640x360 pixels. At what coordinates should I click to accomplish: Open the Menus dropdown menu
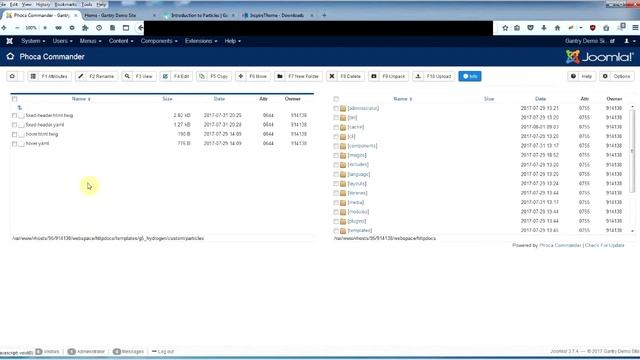[90, 41]
